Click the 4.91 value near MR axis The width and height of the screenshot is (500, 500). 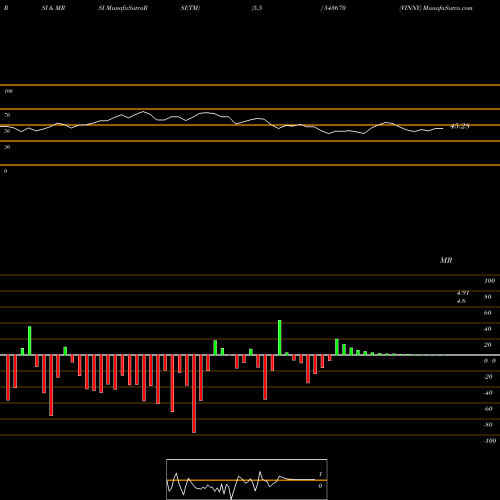[x=463, y=293]
